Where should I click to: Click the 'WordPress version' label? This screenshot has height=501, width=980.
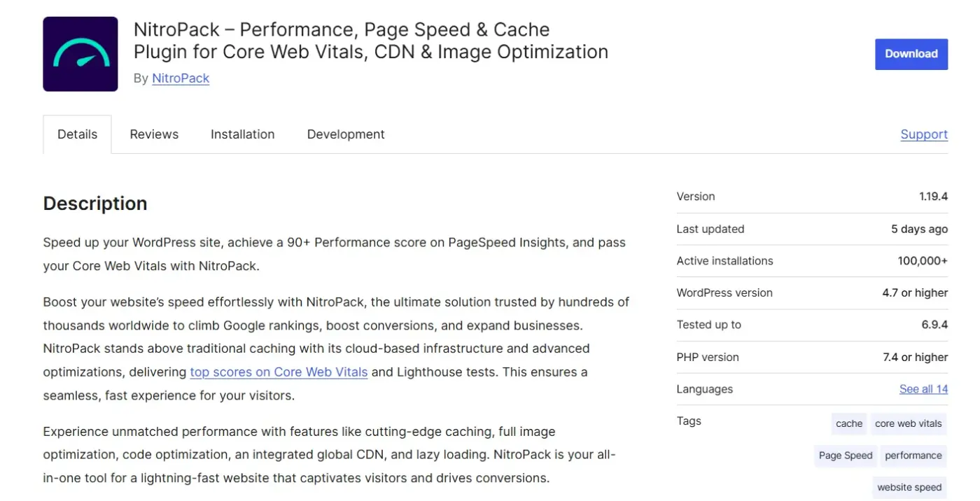click(x=724, y=293)
